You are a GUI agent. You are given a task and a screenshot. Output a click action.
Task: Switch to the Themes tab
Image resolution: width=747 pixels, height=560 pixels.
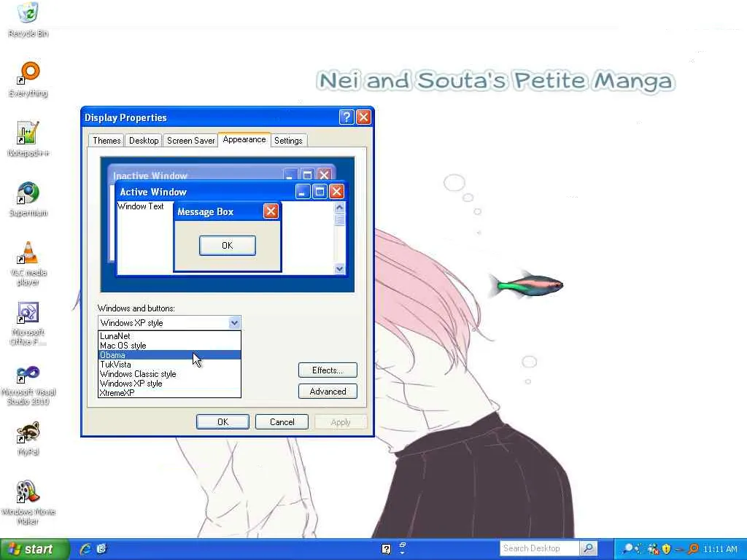[x=107, y=141]
